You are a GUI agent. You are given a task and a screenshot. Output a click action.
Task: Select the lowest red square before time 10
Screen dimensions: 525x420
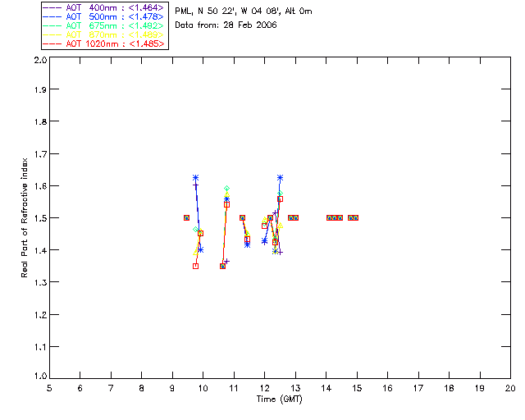(x=195, y=267)
